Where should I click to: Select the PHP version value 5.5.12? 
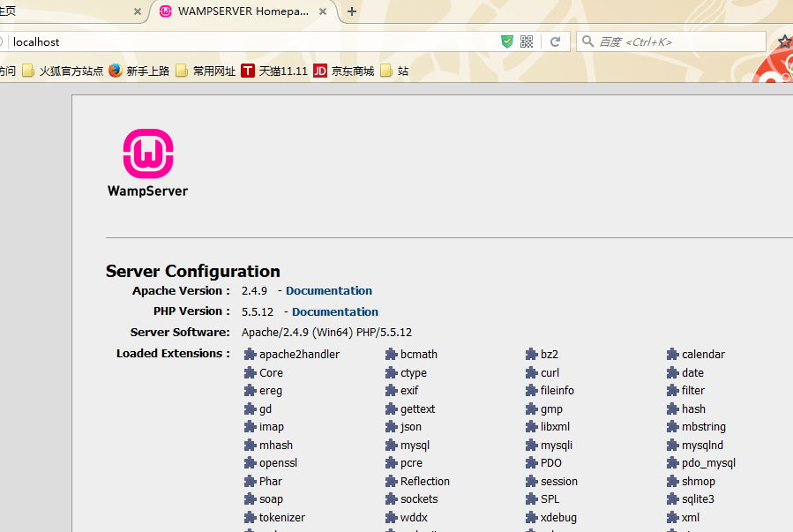pos(258,312)
